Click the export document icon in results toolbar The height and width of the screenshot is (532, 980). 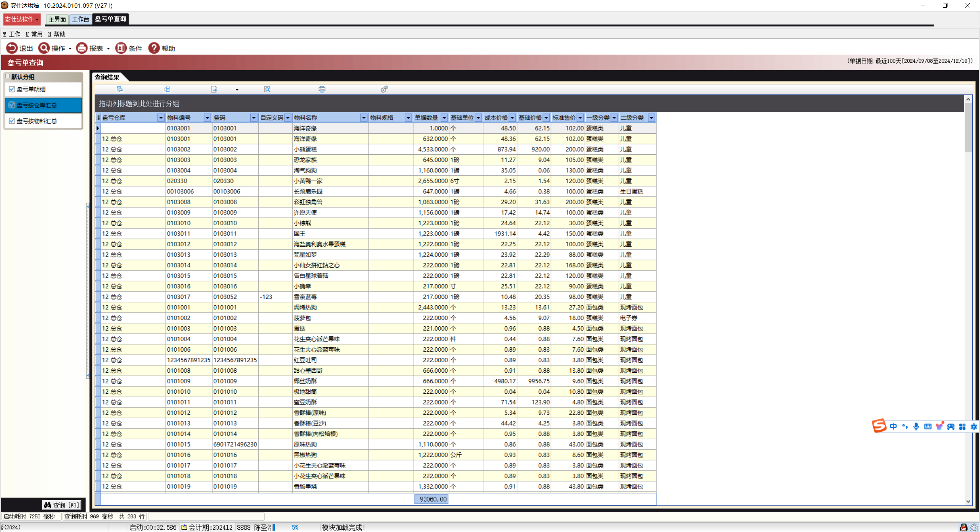pyautogui.click(x=214, y=89)
